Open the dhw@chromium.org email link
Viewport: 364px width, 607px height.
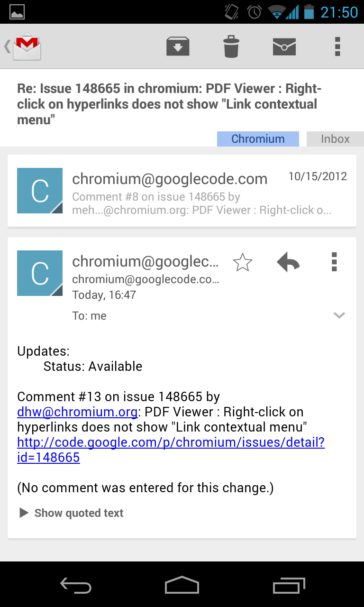pyautogui.click(x=77, y=412)
